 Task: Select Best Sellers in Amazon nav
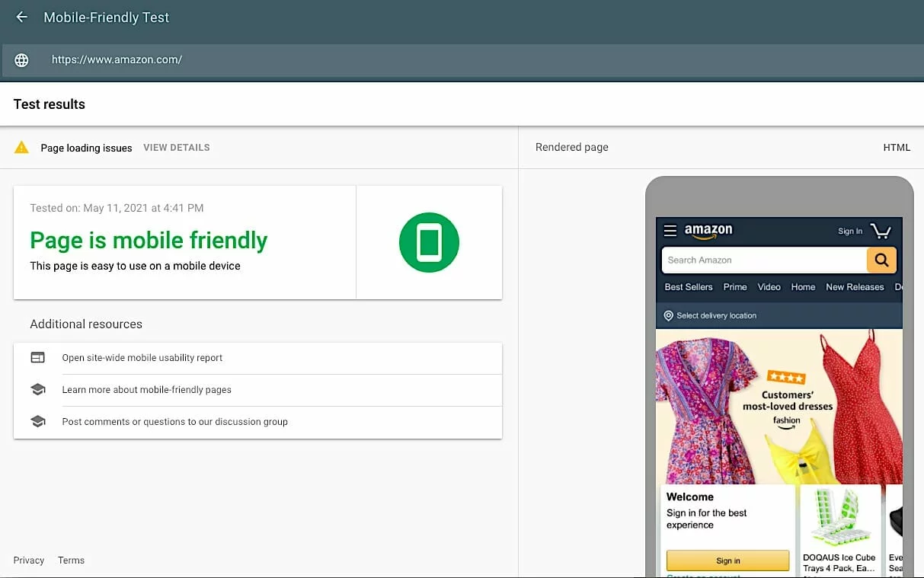[x=689, y=287]
